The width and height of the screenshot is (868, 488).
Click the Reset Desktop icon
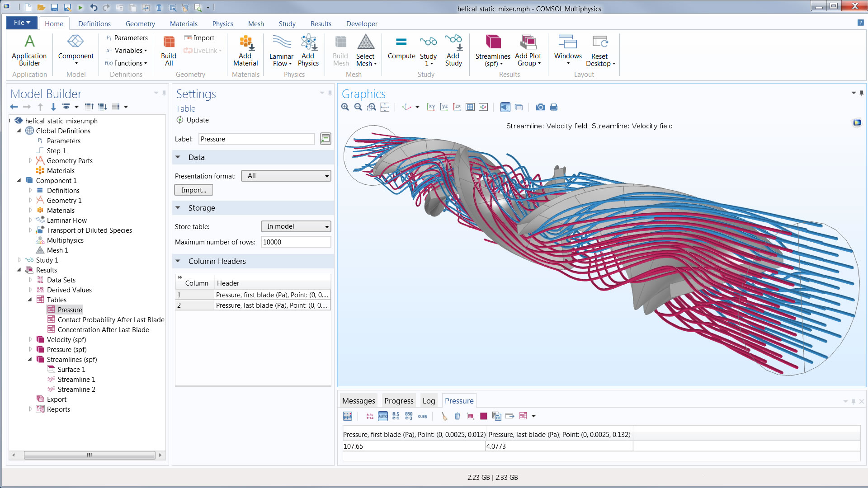(x=600, y=51)
